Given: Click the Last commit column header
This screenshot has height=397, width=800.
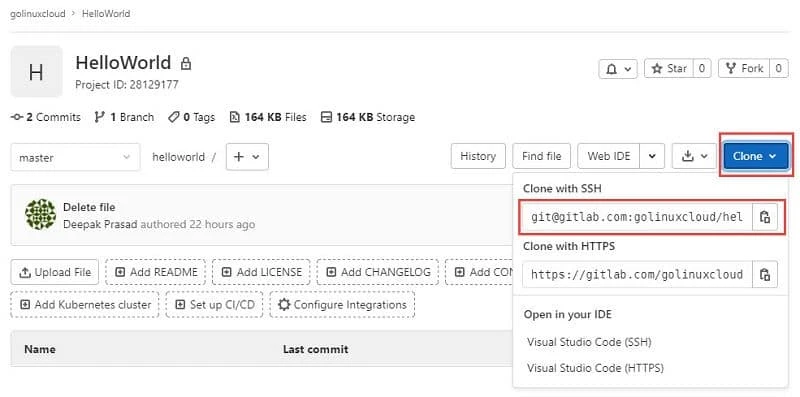Looking at the screenshot, I should click(315, 350).
